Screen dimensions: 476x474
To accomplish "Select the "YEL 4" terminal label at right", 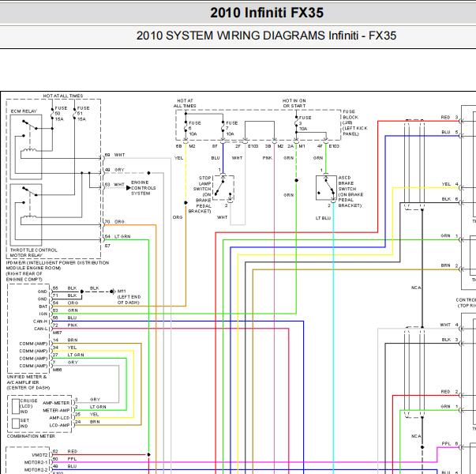I will tap(450, 184).
